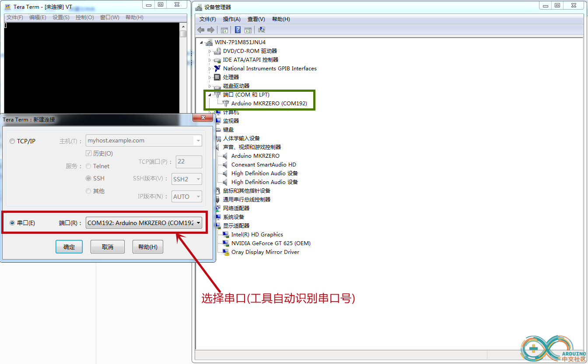Open Help via the blue question-mark icon
The image size is (588, 364).
point(238,30)
